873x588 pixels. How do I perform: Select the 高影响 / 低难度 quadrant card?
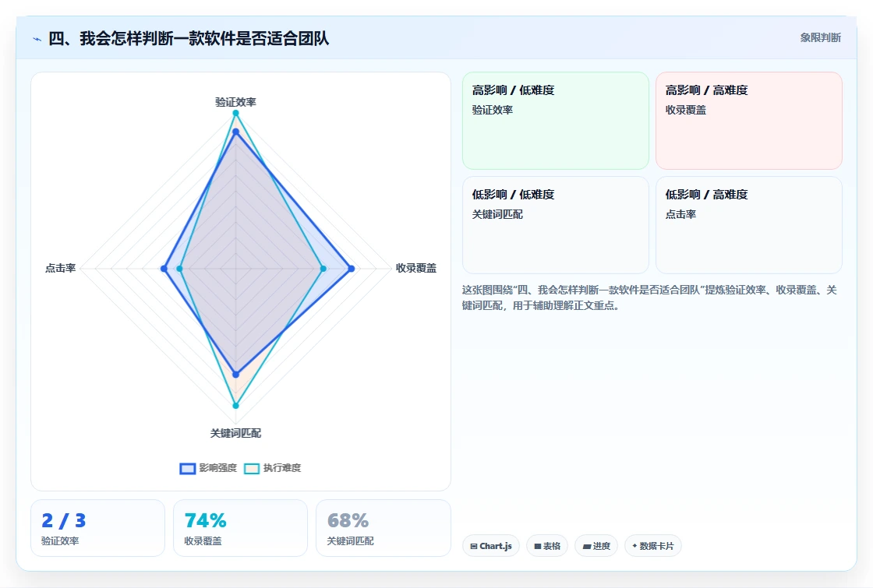556,121
